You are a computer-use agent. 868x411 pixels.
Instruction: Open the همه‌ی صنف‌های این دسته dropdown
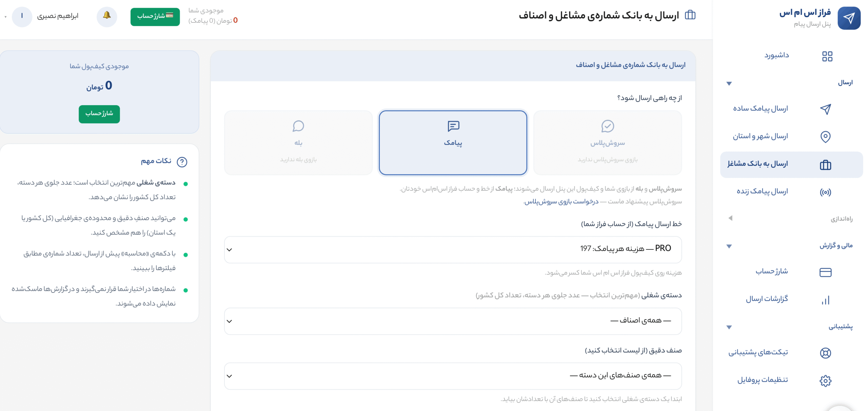pyautogui.click(x=453, y=376)
